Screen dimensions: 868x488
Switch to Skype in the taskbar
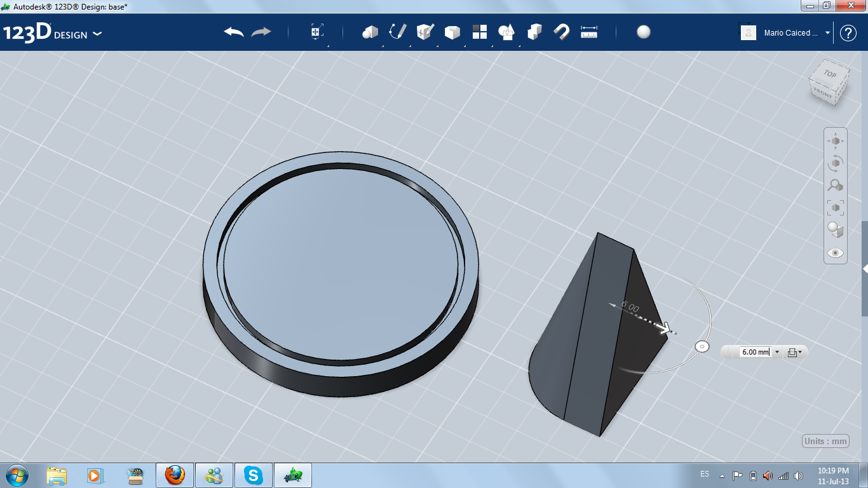click(x=254, y=475)
